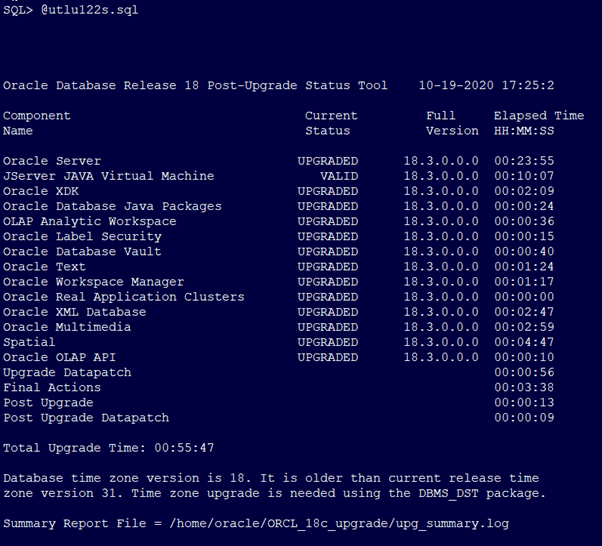Screen dimensions: 602x546
Task: Click 'JServer JAVA Virtual Machine' row name
Action: (x=109, y=176)
